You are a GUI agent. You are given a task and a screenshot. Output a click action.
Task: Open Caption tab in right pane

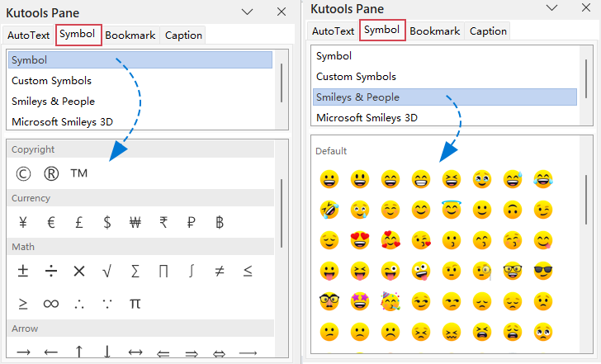pyautogui.click(x=488, y=31)
